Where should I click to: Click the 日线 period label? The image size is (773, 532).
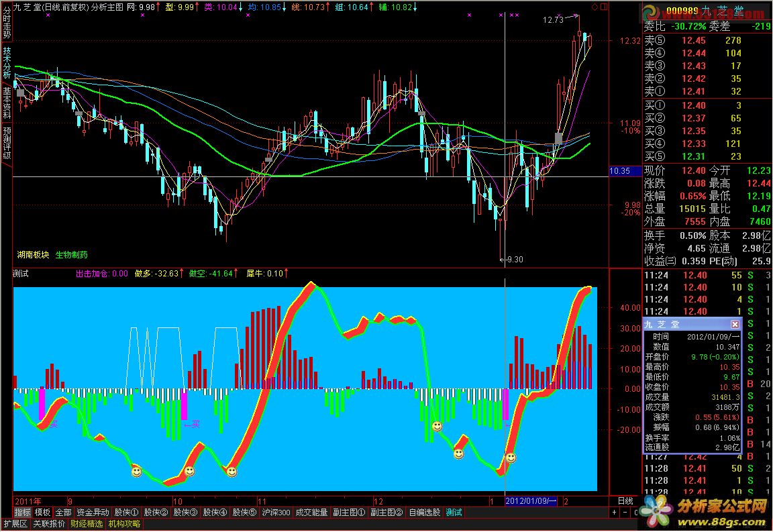point(625,501)
